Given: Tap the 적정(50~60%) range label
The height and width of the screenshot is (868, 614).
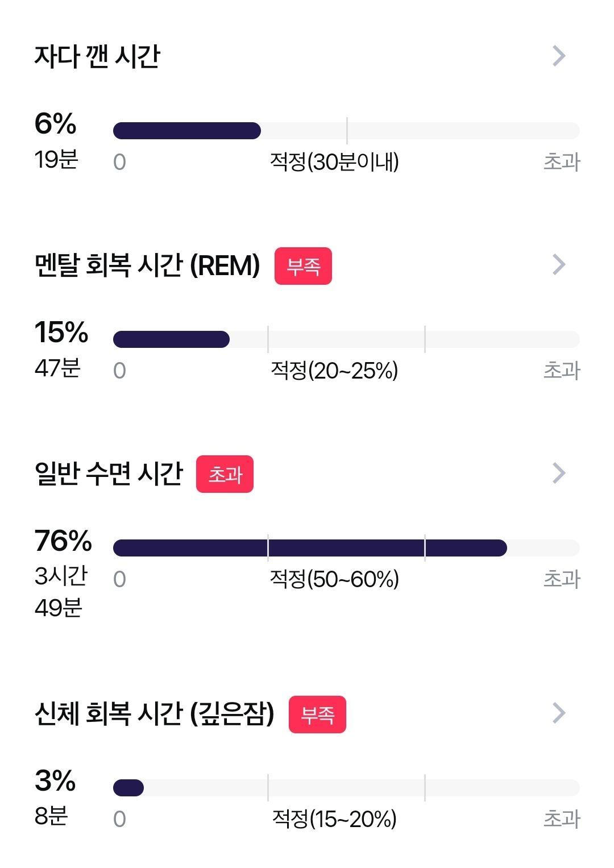Looking at the screenshot, I should click(334, 579).
